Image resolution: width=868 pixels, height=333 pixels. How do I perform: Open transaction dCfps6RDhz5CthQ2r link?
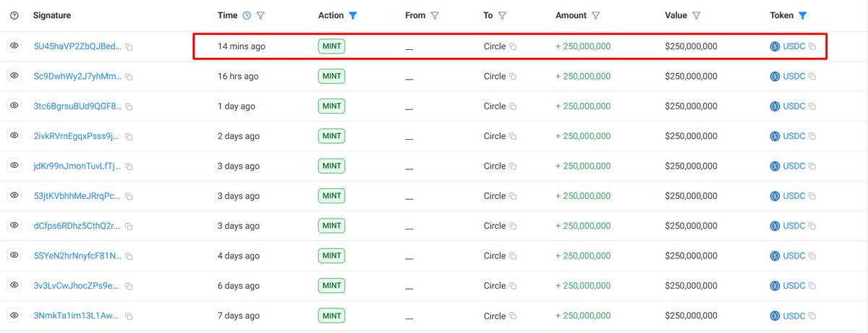click(x=77, y=226)
